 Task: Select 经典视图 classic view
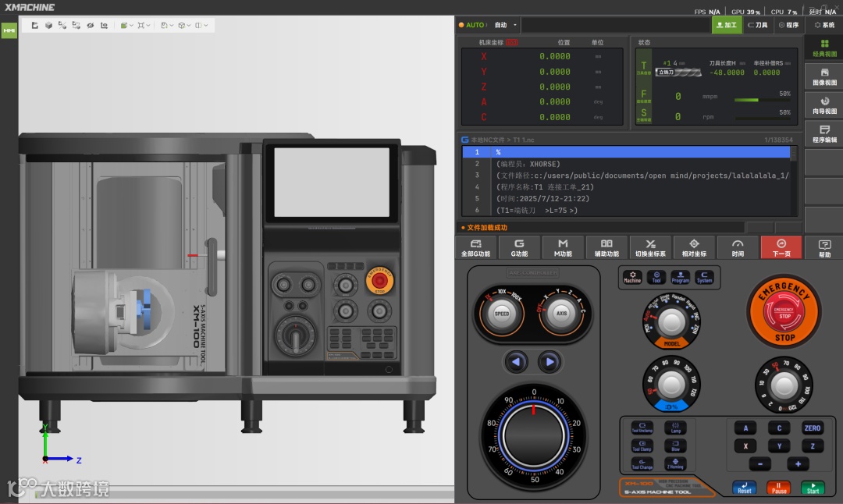click(x=824, y=48)
